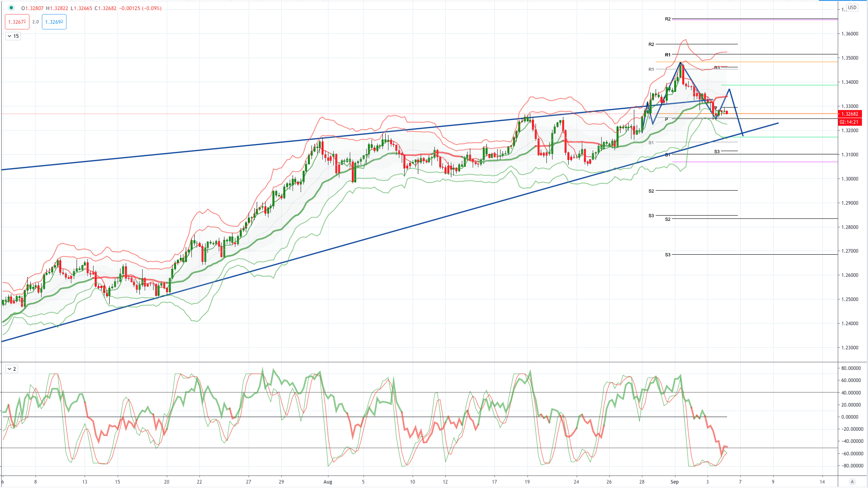Click the 1.25000 price axis label
Image resolution: width=868 pixels, height=488 pixels.
[849, 299]
